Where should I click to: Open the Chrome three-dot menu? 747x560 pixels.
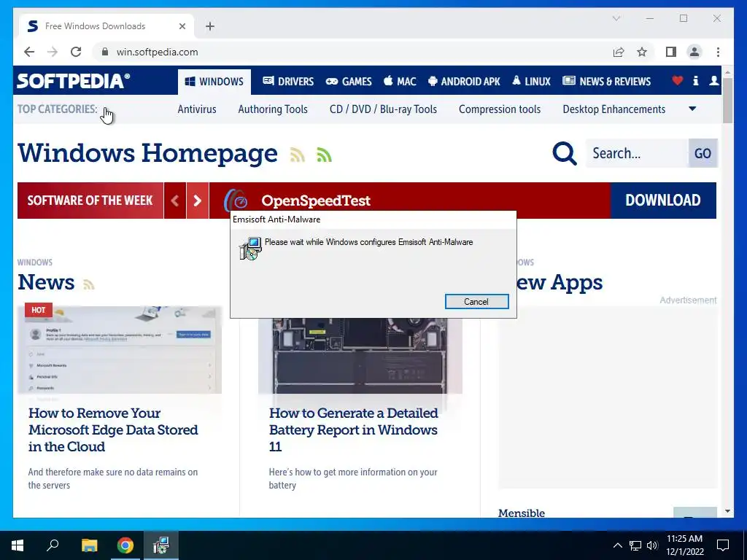coord(718,52)
